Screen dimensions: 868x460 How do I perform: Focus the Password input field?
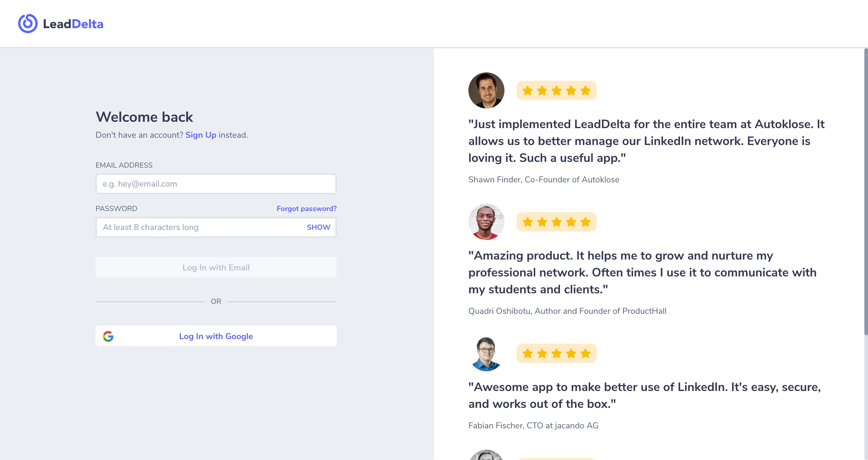tap(216, 227)
